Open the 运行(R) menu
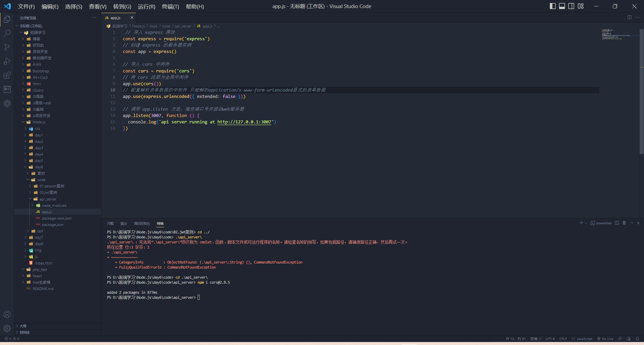Screen dimensions: 644x345 tap(147, 6)
